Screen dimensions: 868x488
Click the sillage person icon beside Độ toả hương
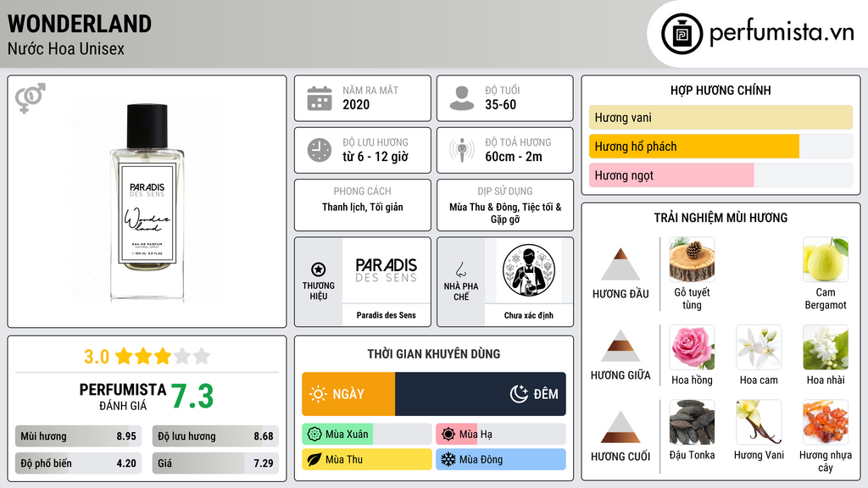tap(462, 150)
